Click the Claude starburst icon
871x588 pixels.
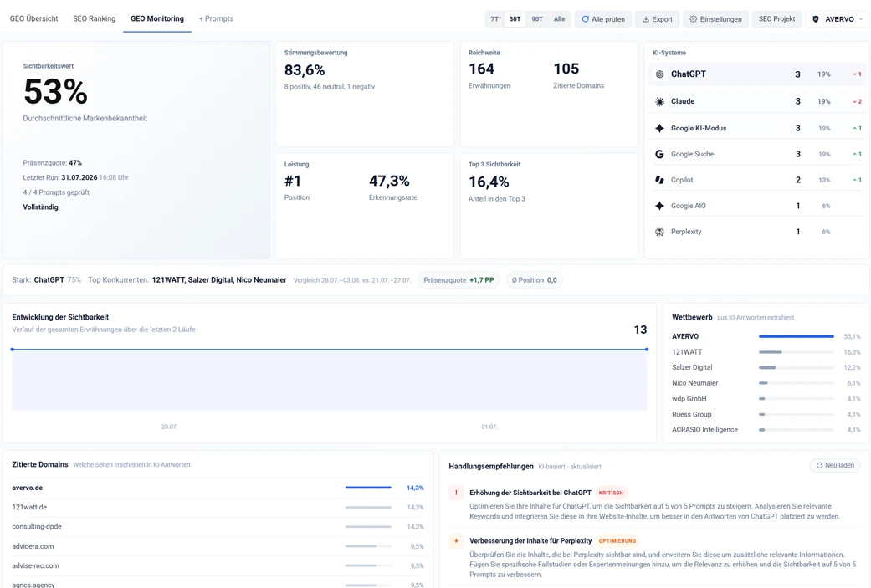coord(659,101)
